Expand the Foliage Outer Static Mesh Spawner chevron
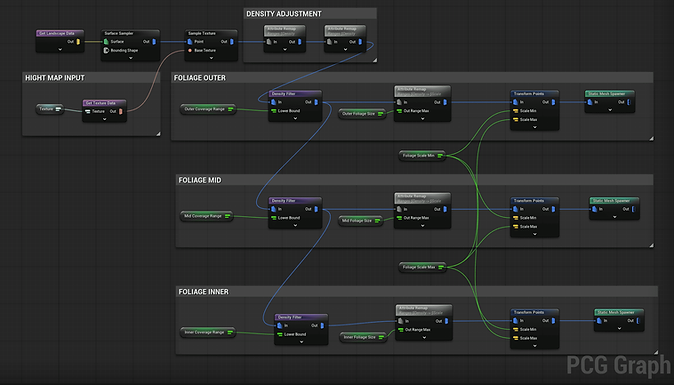The width and height of the screenshot is (674, 385). (x=610, y=110)
